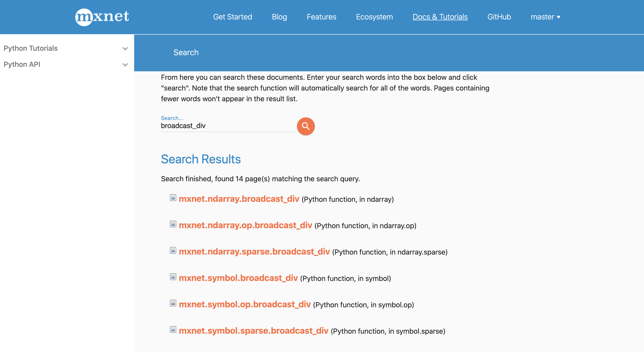Open the master version dropdown
Screen dimensions: 644x352
point(546,17)
